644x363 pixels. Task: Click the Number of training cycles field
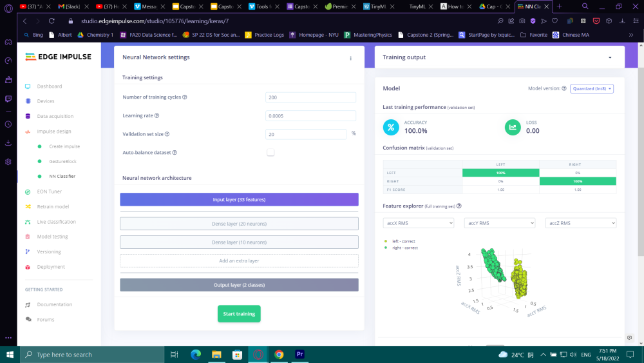click(x=310, y=97)
